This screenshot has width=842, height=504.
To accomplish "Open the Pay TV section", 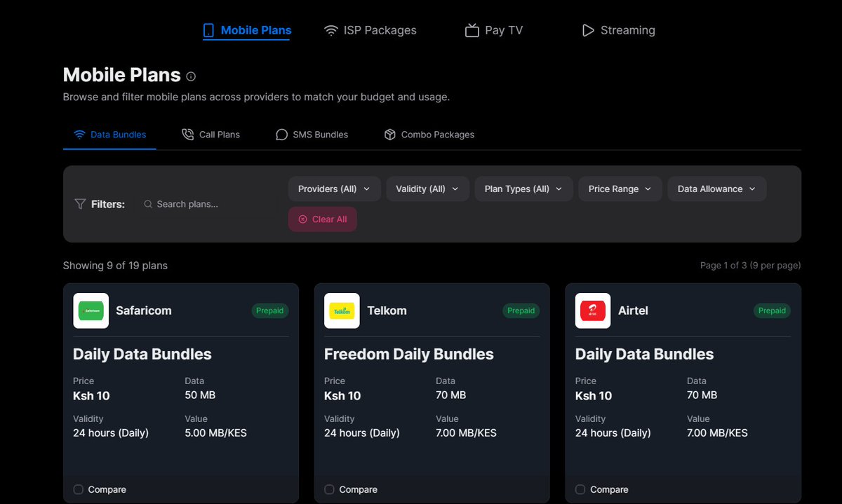I will click(494, 30).
